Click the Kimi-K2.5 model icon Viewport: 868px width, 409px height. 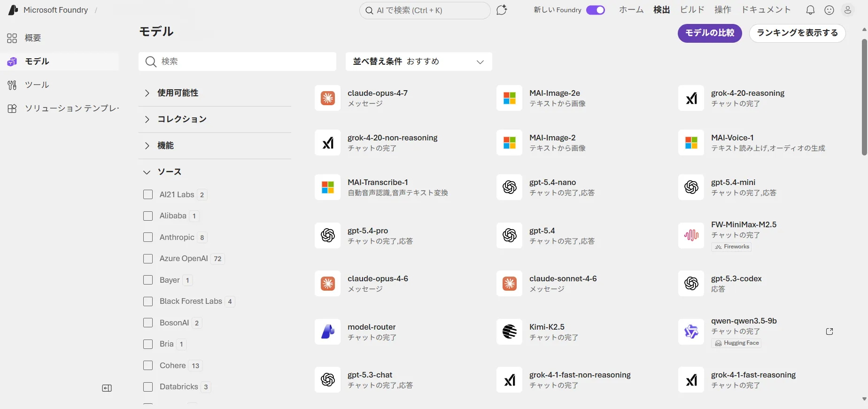pos(510,332)
